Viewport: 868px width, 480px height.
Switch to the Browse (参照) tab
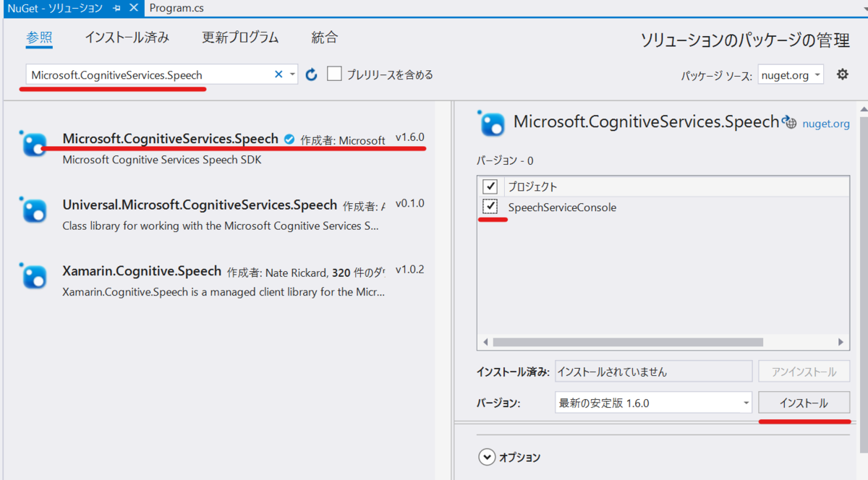pos(40,38)
